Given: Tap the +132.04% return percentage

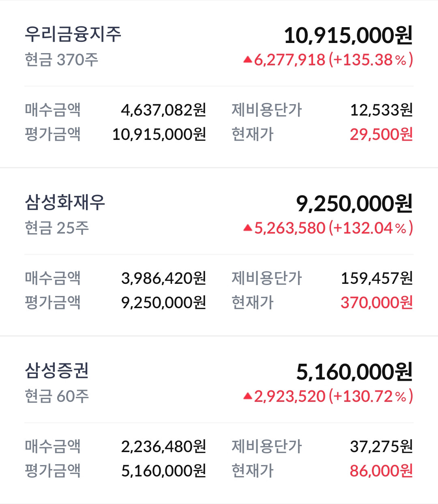Looking at the screenshot, I should (371, 228).
